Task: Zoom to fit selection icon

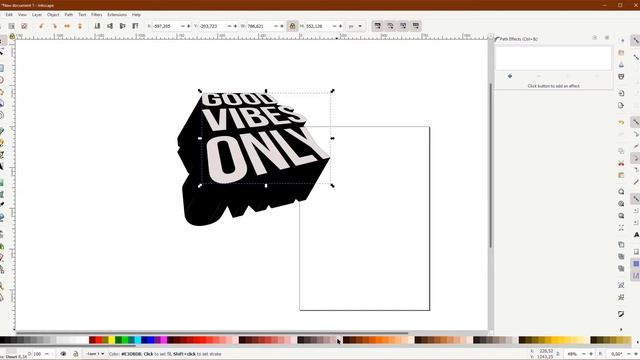Action: tap(621, 192)
